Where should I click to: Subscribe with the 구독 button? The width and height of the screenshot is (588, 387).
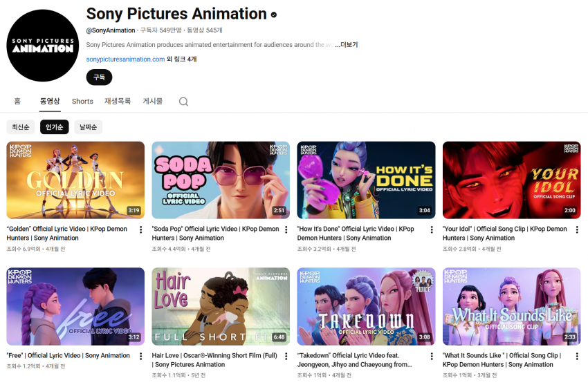[x=99, y=77]
